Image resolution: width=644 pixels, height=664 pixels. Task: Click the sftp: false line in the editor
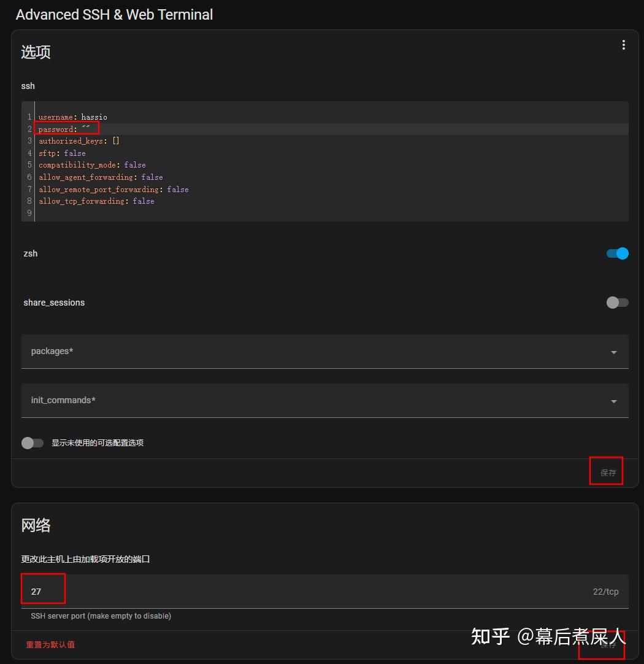point(61,153)
